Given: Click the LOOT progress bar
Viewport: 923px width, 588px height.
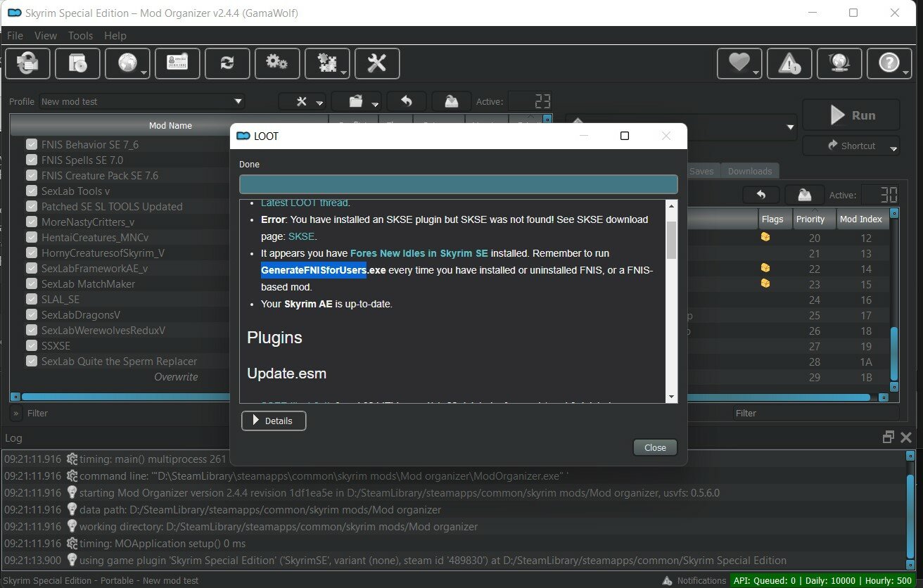Looking at the screenshot, I should pyautogui.click(x=459, y=184).
